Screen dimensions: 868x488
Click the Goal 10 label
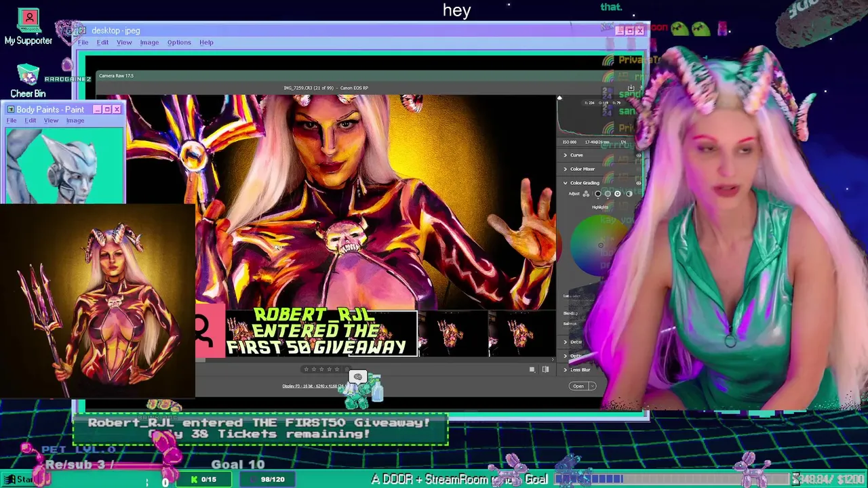[238, 464]
